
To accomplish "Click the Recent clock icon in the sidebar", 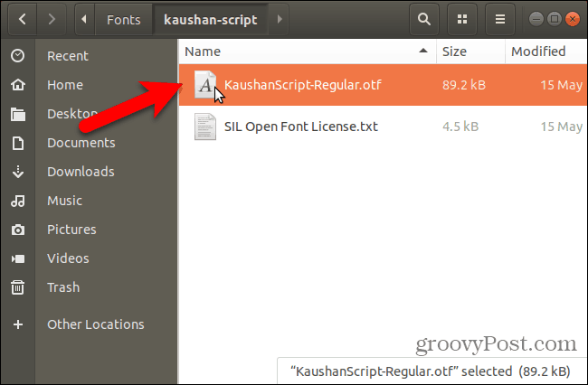I will 17,56.
